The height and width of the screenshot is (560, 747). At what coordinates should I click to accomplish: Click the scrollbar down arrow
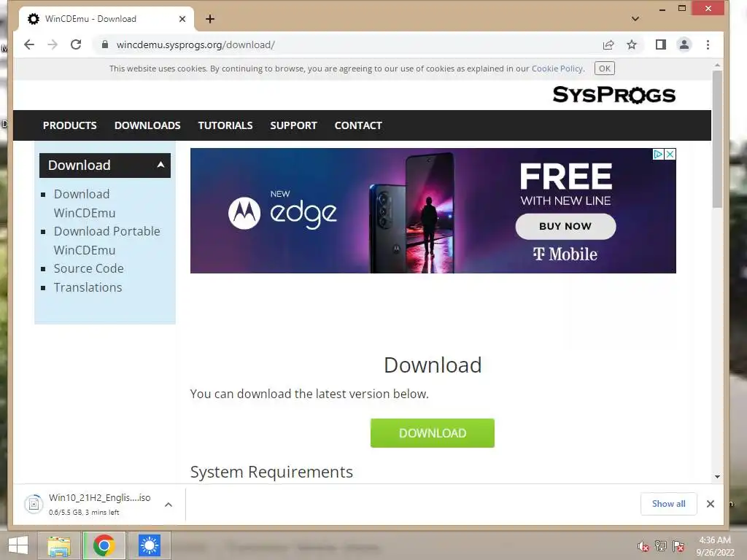pyautogui.click(x=717, y=477)
